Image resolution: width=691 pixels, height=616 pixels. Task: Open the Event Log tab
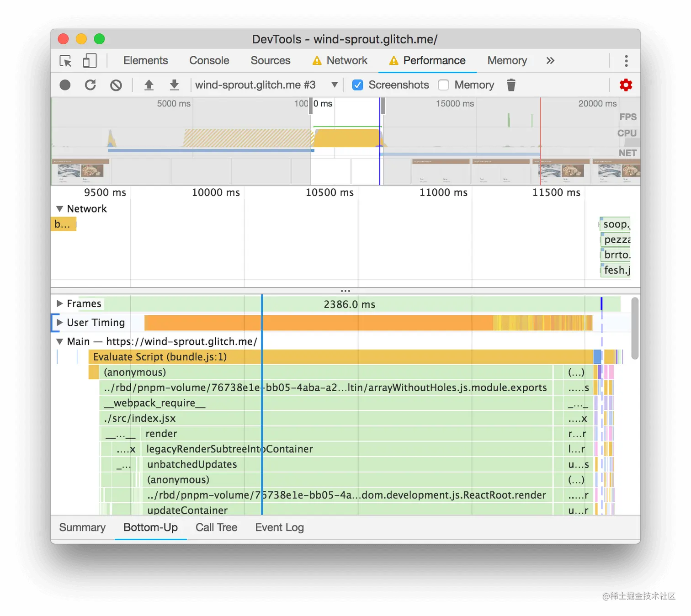coord(280,528)
